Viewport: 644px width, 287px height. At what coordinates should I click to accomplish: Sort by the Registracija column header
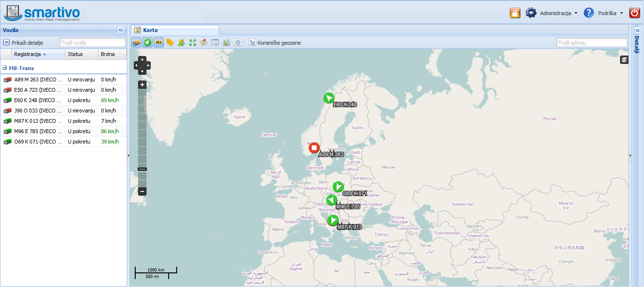pyautogui.click(x=28, y=54)
